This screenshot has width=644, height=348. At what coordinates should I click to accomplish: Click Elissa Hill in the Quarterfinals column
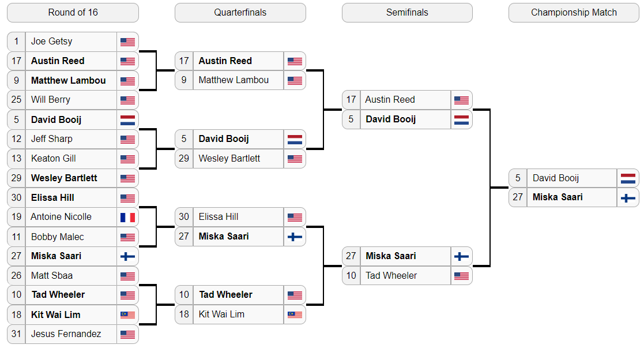click(x=219, y=217)
